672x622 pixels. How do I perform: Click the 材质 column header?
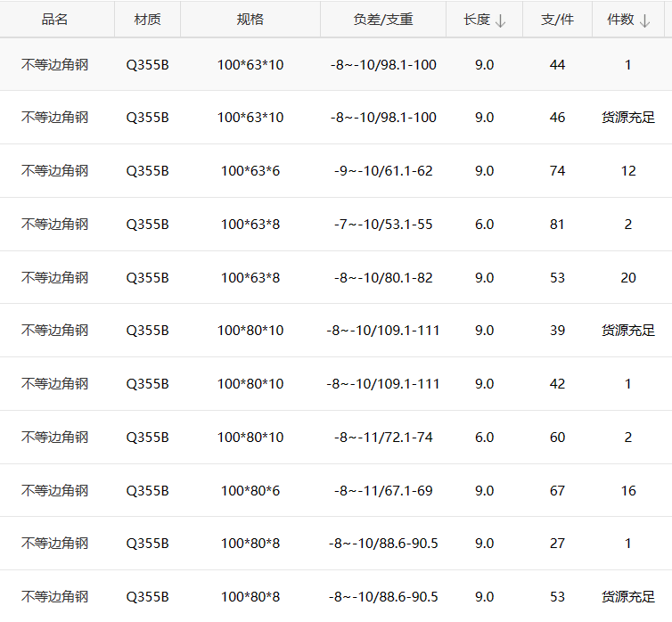point(147,20)
